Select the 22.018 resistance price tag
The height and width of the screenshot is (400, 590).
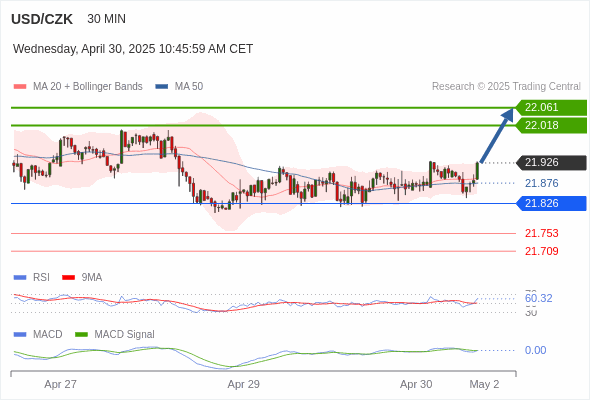[551, 125]
